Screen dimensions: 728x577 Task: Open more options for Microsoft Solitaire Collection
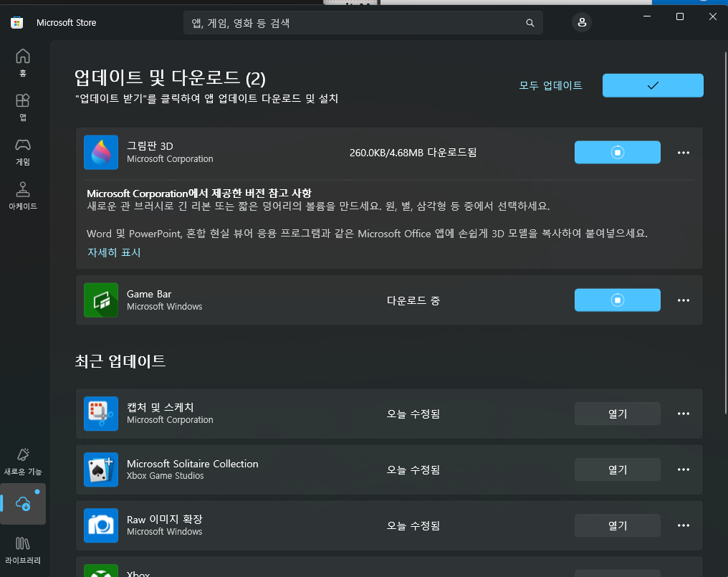tap(684, 469)
